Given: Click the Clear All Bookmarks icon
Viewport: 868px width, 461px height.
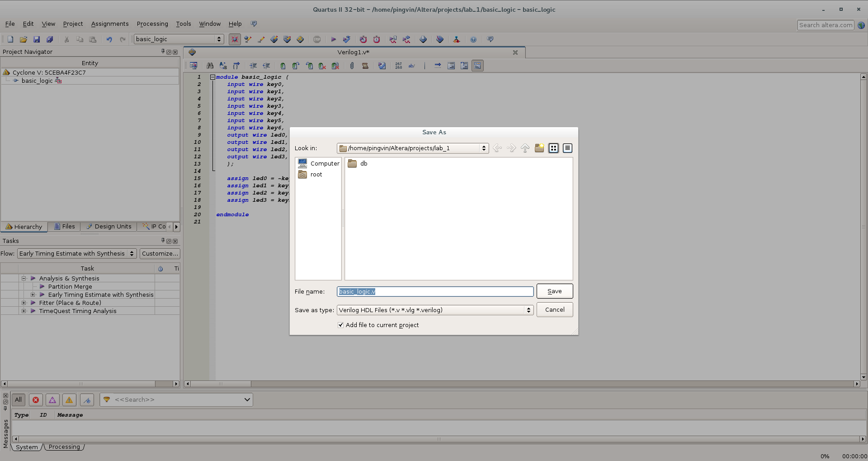Looking at the screenshot, I should [335, 66].
